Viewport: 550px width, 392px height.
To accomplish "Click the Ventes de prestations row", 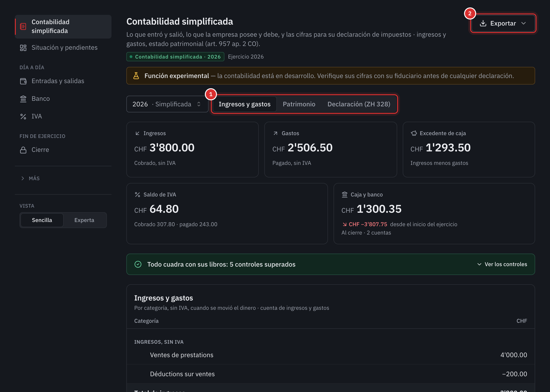I will coord(331,355).
